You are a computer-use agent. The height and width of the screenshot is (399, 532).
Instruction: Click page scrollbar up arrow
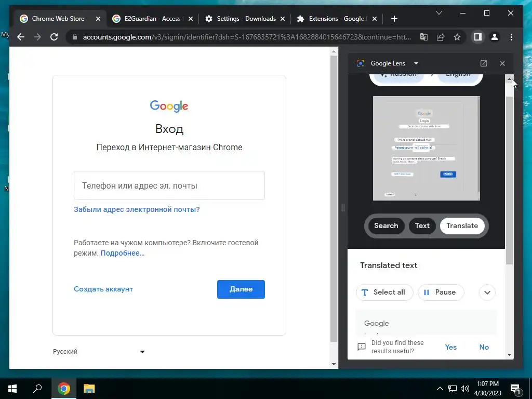pos(334,51)
